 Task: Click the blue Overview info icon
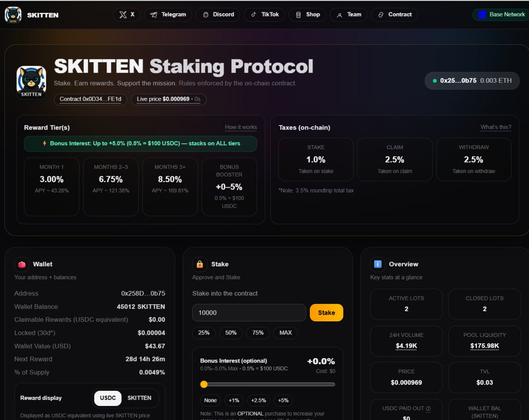click(x=378, y=264)
